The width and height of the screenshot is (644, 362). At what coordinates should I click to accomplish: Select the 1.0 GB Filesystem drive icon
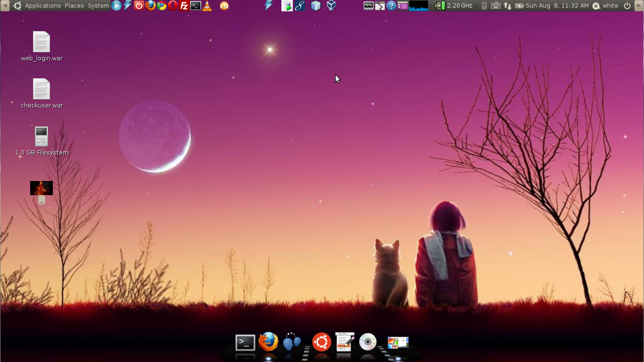coord(41,140)
